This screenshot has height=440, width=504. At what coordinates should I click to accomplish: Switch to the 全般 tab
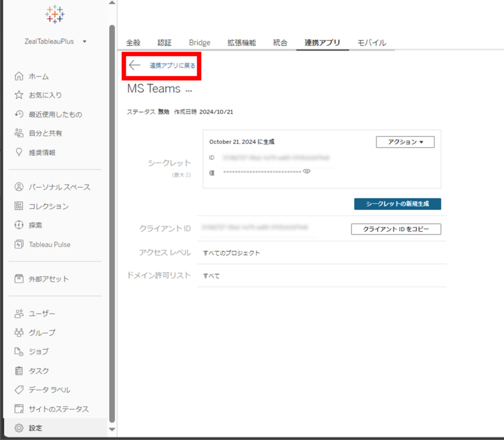click(133, 43)
